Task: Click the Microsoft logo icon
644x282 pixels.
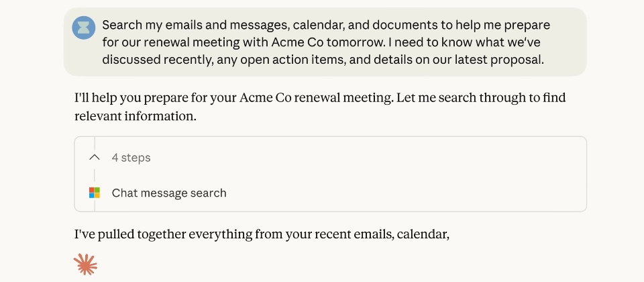Action: pyautogui.click(x=95, y=193)
